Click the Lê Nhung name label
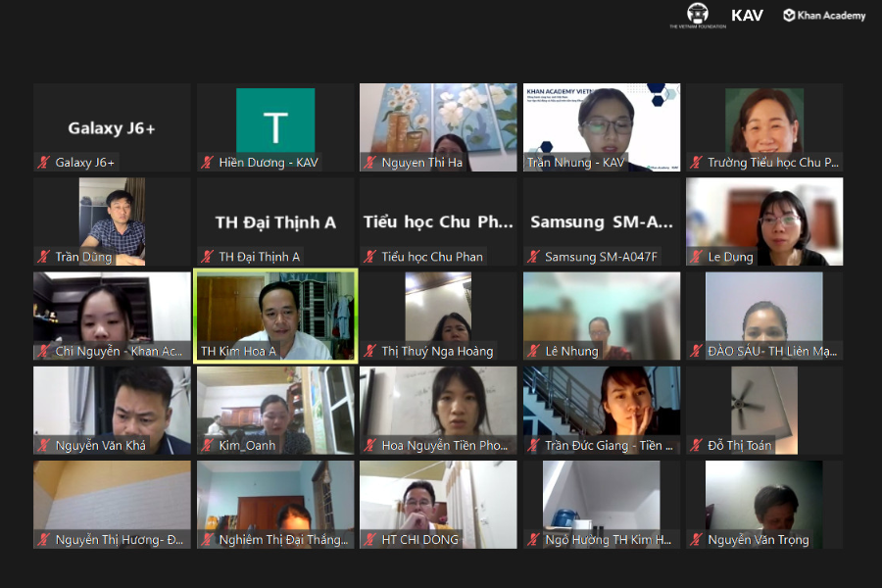This screenshot has height=588, width=882. pyautogui.click(x=571, y=351)
